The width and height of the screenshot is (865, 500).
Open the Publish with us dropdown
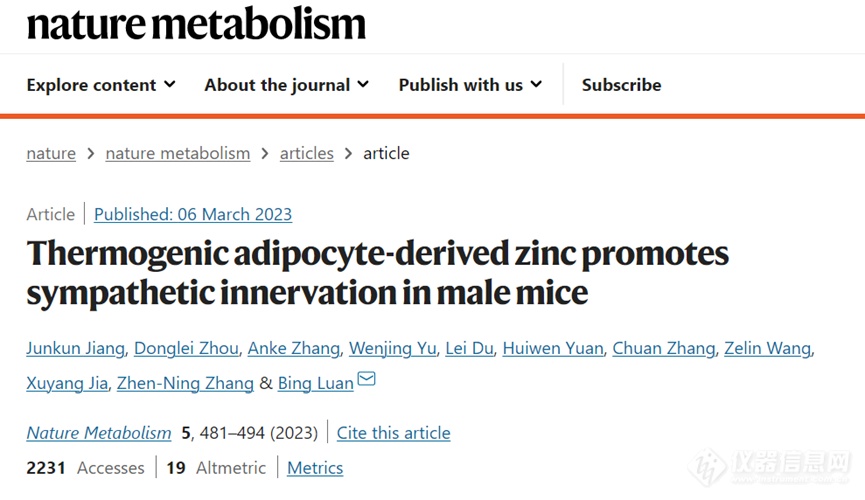tap(470, 85)
